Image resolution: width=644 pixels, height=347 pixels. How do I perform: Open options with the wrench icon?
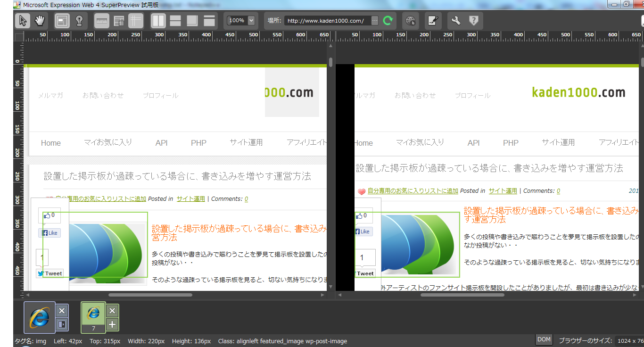455,21
